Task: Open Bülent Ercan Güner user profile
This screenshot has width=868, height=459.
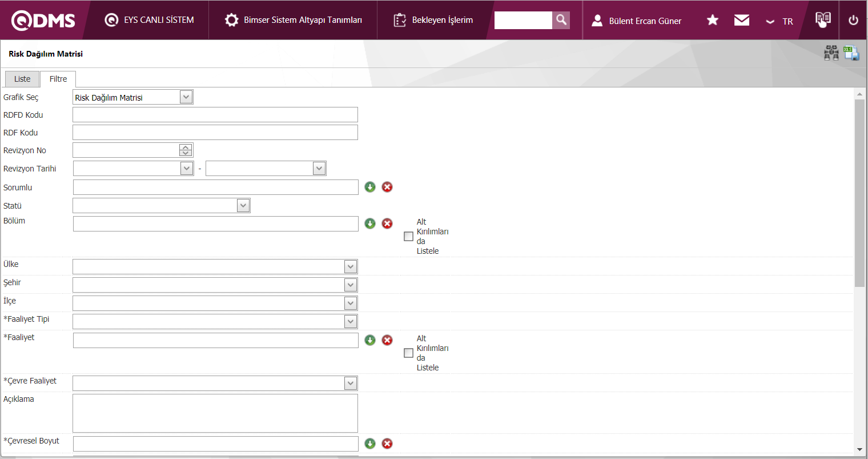Action: pyautogui.click(x=636, y=21)
